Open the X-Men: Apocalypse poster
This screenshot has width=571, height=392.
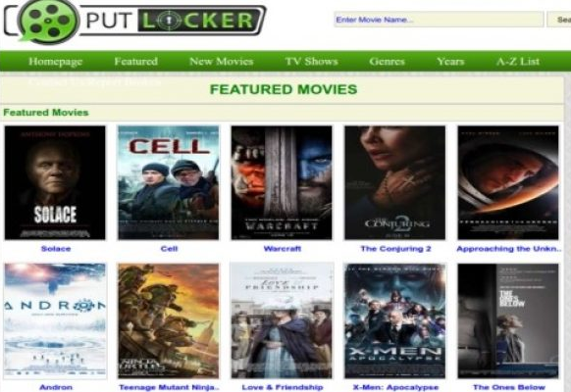[x=394, y=320]
